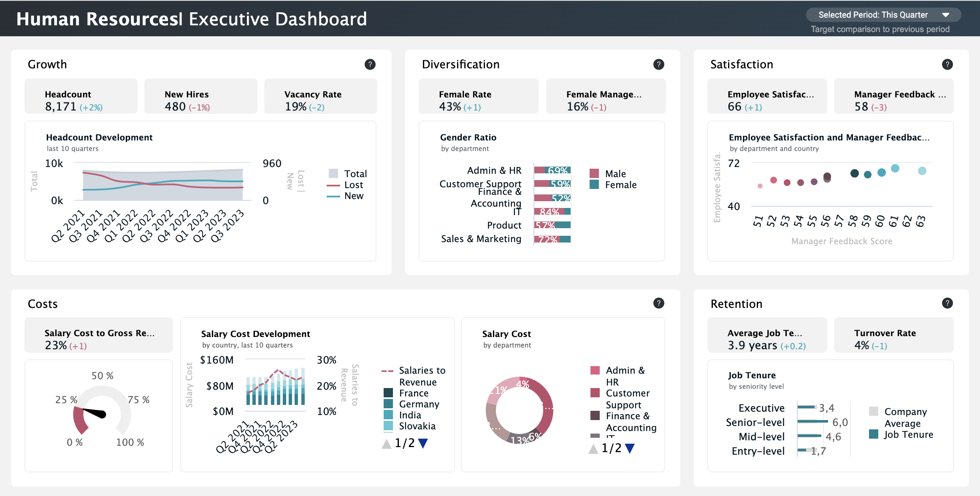Open the Satisfaction panel help icon

click(947, 64)
